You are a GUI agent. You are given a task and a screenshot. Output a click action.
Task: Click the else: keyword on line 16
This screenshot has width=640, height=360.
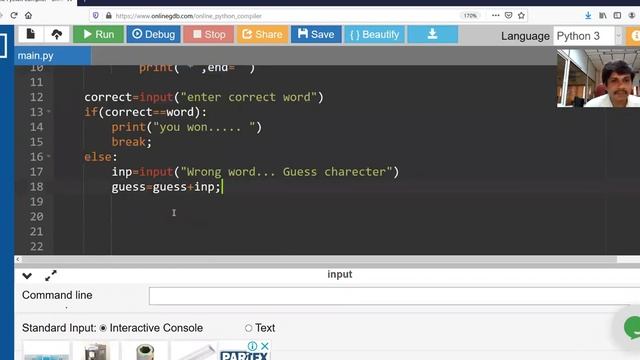pos(100,157)
